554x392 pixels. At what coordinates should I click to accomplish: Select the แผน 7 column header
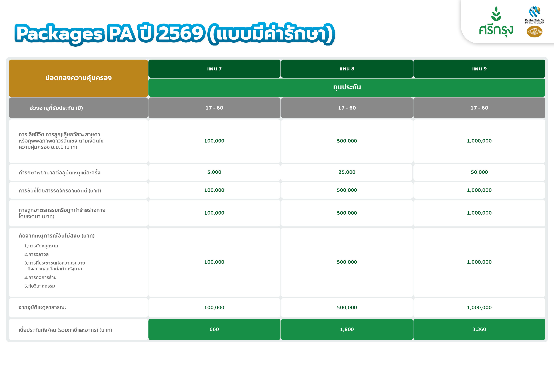click(214, 69)
